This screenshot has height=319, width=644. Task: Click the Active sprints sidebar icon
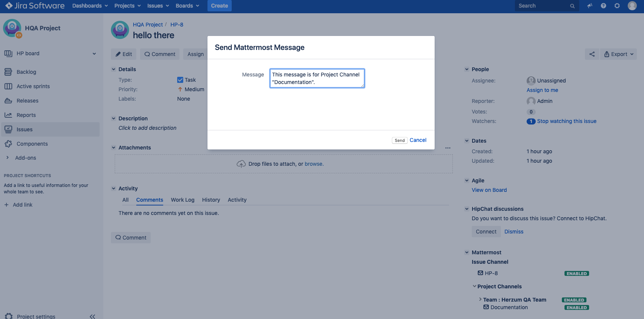tap(8, 86)
